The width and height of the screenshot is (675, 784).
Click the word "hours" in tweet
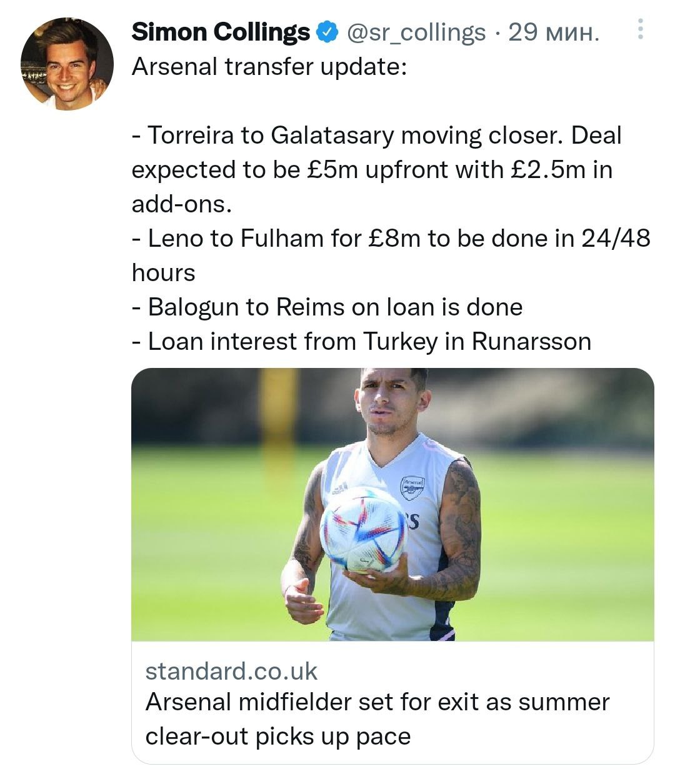pyautogui.click(x=163, y=272)
